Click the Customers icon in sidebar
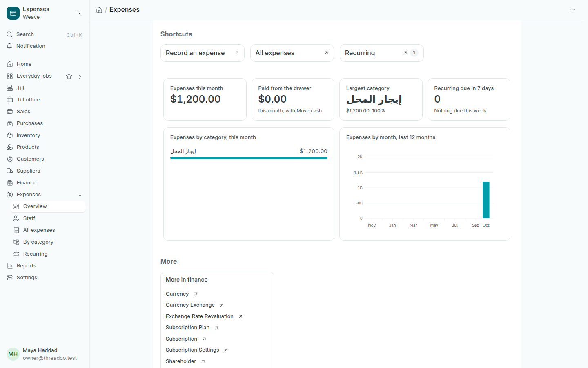The image size is (588, 368). pos(10,159)
